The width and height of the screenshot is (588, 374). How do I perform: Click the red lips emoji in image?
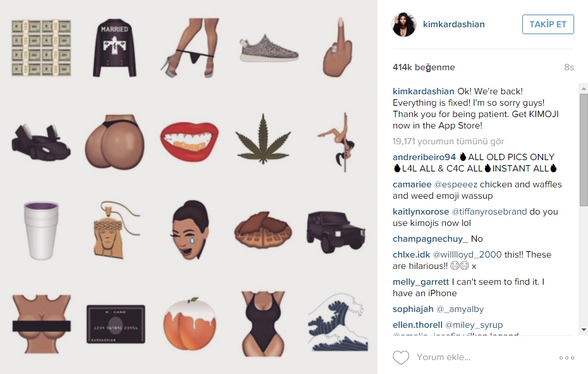coord(190,139)
